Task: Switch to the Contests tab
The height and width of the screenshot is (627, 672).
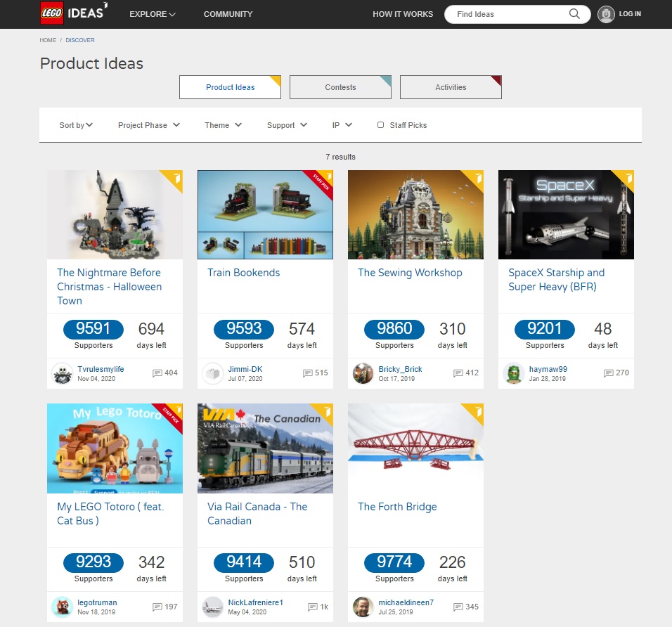Action: (340, 87)
